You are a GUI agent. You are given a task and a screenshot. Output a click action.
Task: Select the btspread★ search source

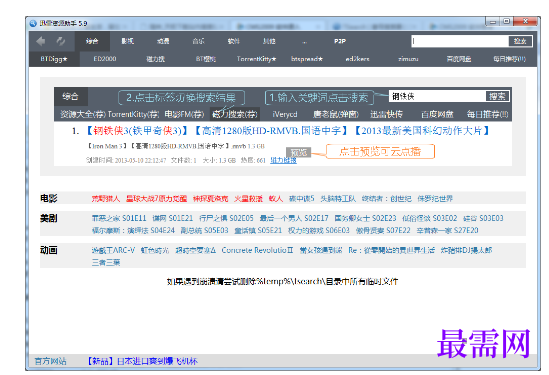[307, 59]
